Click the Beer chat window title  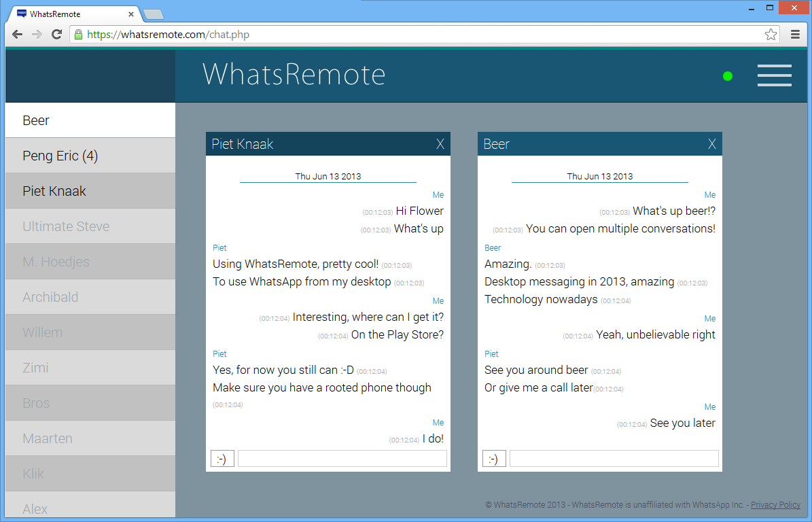496,144
